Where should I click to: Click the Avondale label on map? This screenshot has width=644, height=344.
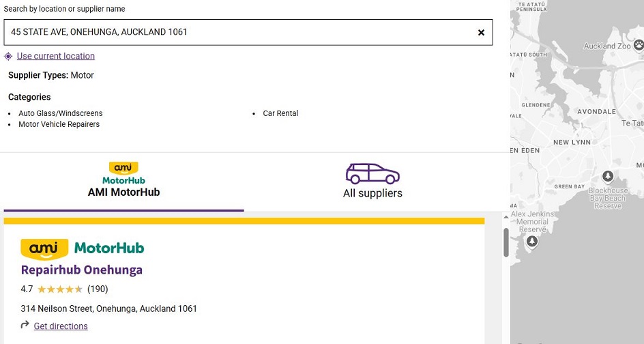(596, 111)
